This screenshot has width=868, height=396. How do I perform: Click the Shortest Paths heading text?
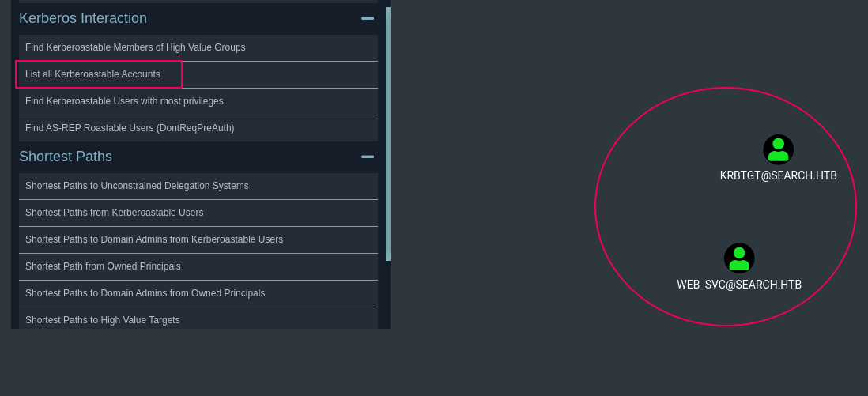[66, 157]
